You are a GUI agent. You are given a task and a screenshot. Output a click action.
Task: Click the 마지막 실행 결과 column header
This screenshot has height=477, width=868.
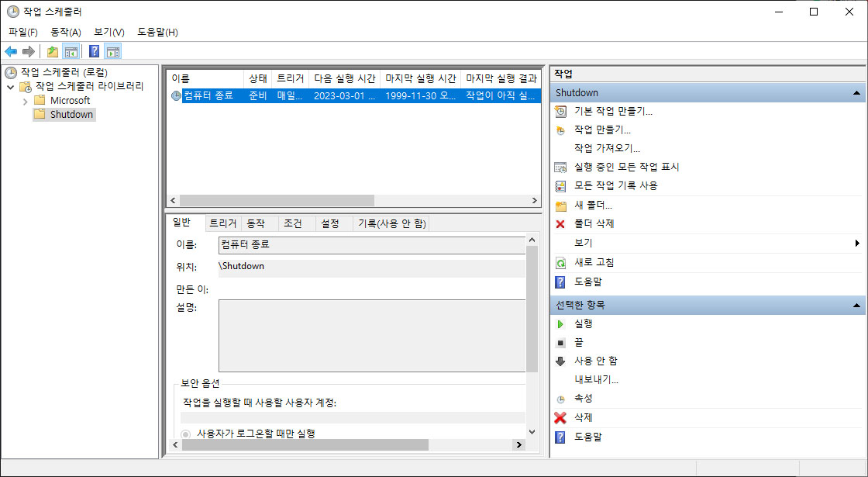point(501,78)
